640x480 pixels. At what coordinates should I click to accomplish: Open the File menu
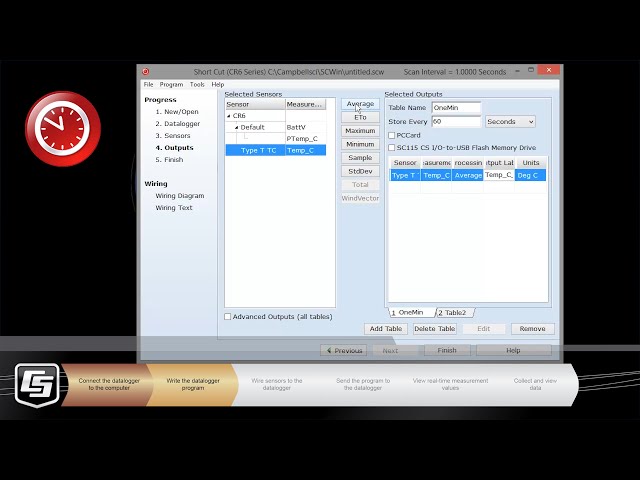[x=148, y=84]
